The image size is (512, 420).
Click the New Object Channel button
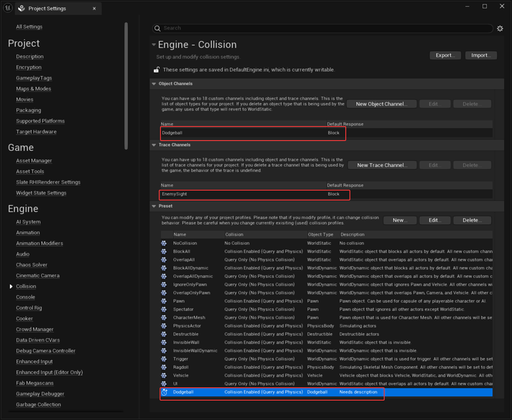381,104
